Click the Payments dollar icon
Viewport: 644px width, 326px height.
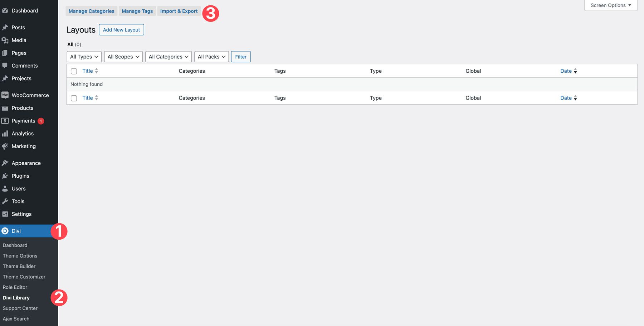click(5, 121)
